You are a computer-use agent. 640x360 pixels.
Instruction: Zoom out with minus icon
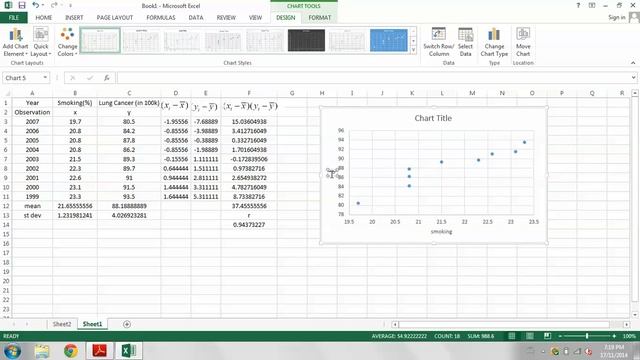(560, 336)
